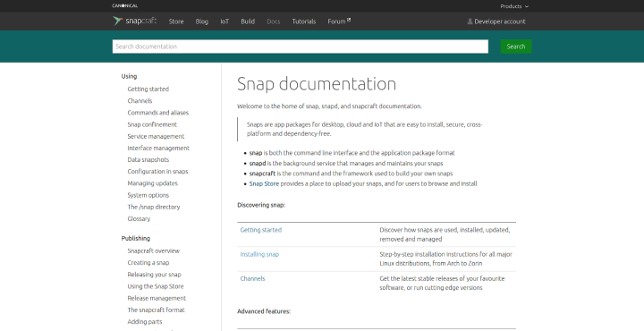Open Release management sidebar link

tap(157, 298)
